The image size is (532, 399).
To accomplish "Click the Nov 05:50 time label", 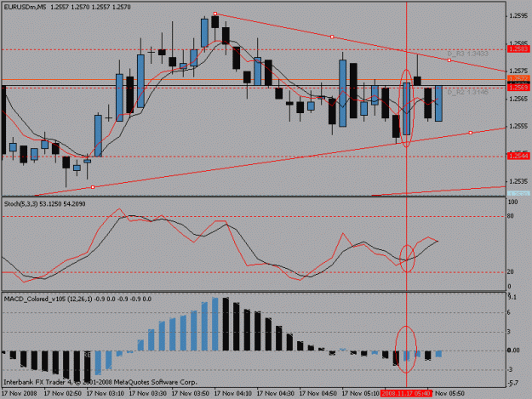I will click(x=450, y=394).
